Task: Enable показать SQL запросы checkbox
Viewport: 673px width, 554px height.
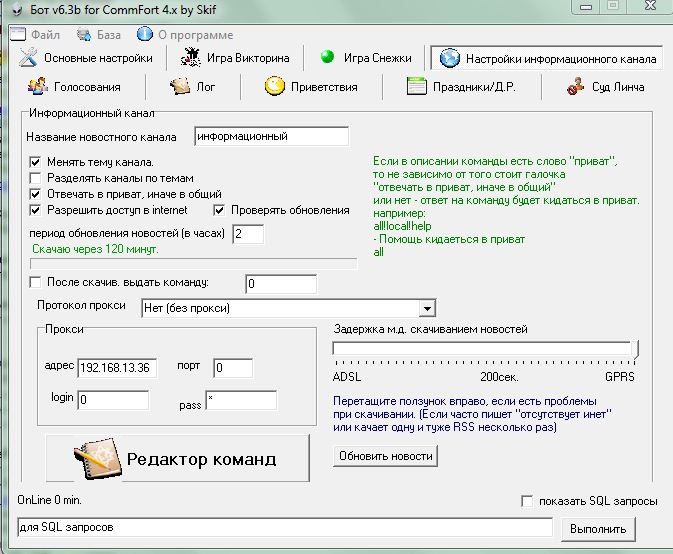Action: (527, 501)
